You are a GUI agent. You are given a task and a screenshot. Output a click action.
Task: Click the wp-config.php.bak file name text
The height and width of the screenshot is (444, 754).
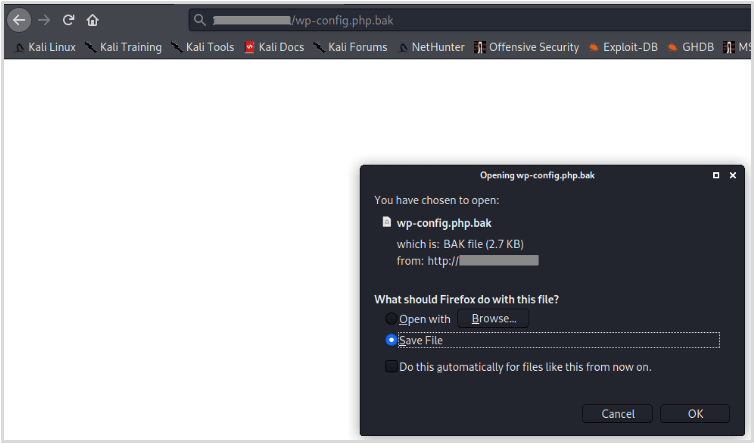tap(444, 223)
